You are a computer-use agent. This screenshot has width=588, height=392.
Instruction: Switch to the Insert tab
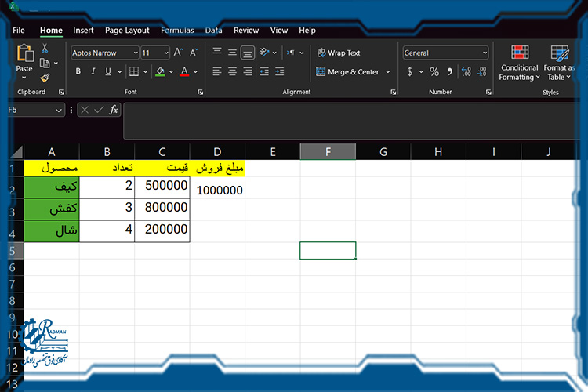coord(83,31)
